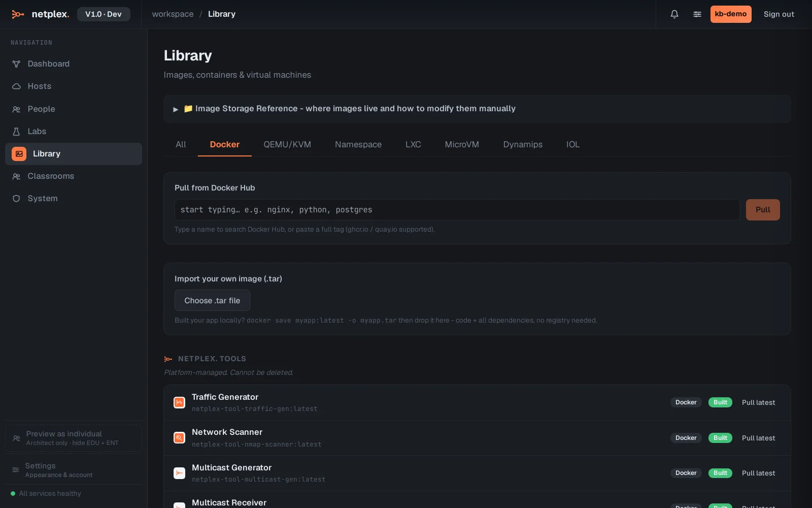Click the Docker badge for Network Scanner
Viewport: 812px width, 508px height.
686,438
